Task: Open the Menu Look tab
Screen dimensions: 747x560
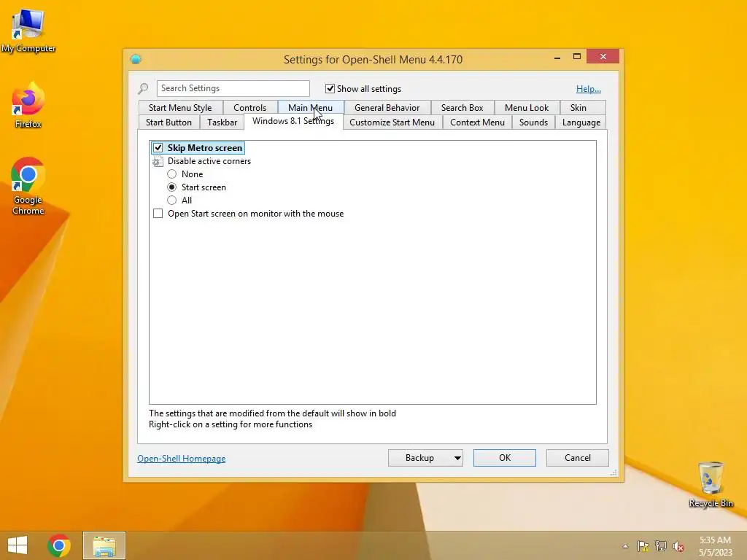Action: point(527,108)
